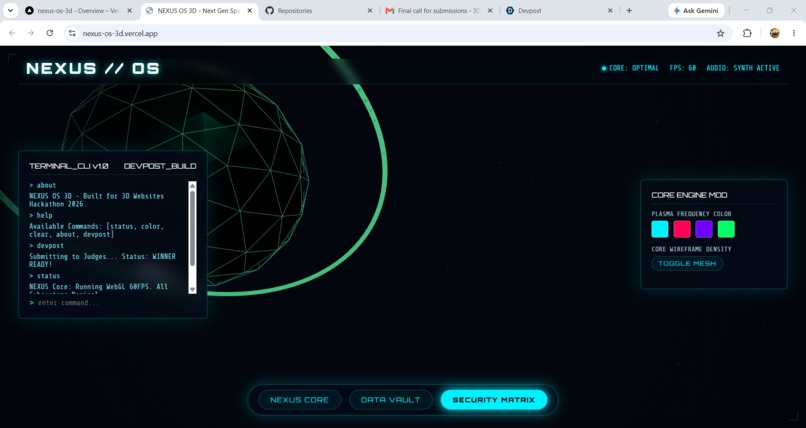The height and width of the screenshot is (428, 806).
Task: Click the browser forward arrow
Action: click(x=31, y=33)
